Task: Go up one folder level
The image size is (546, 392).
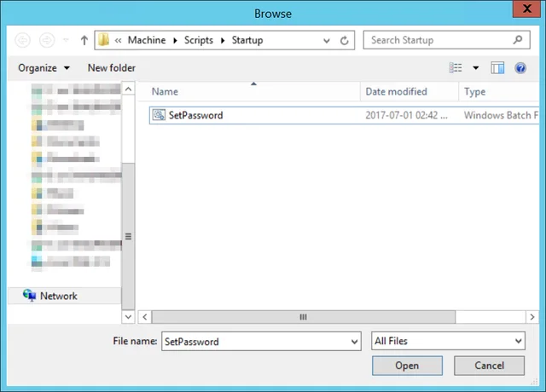Action: point(84,40)
